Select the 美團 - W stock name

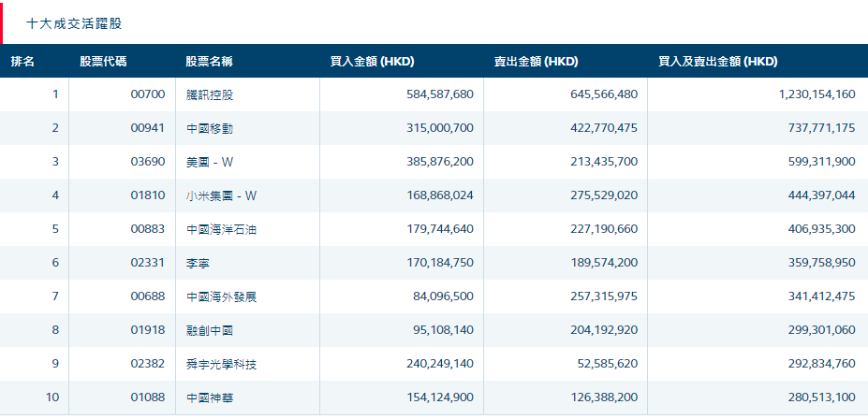click(210, 162)
